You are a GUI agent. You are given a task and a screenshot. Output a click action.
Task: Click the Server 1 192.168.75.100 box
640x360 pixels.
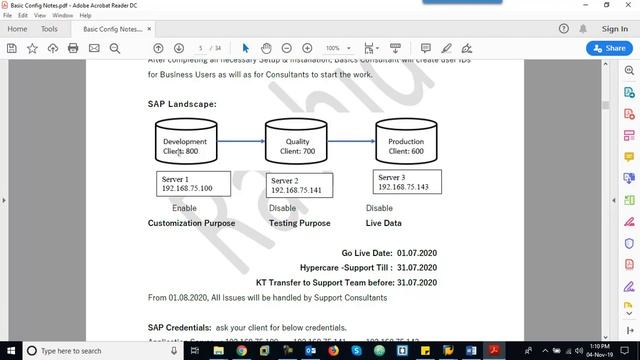tap(193, 184)
